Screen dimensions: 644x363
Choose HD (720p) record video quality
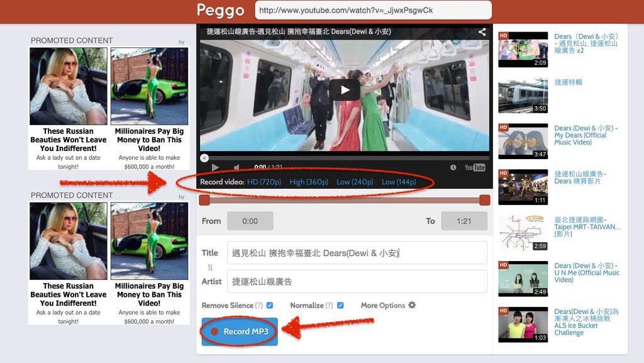tap(264, 182)
